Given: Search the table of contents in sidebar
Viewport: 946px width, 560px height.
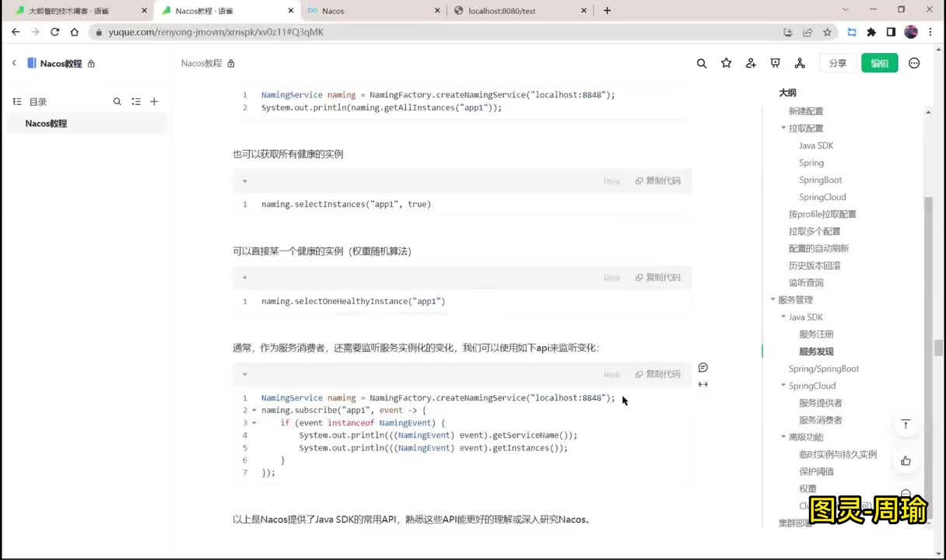Looking at the screenshot, I should pos(117,101).
